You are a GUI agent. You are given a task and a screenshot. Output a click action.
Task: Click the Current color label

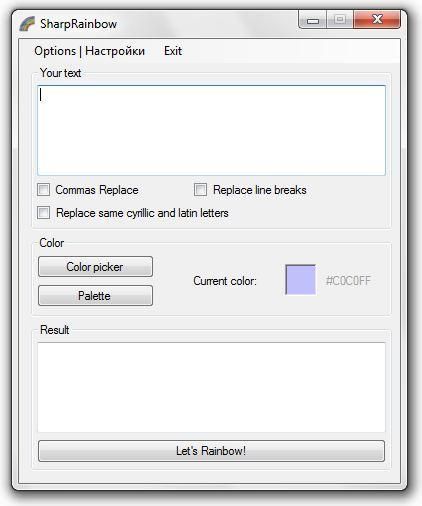pos(225,281)
